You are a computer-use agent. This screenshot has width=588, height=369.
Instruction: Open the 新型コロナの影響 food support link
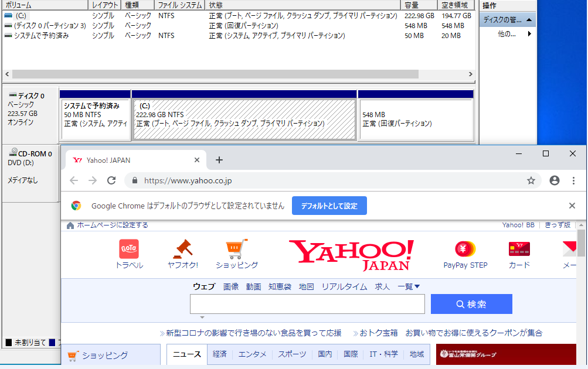[x=253, y=333]
